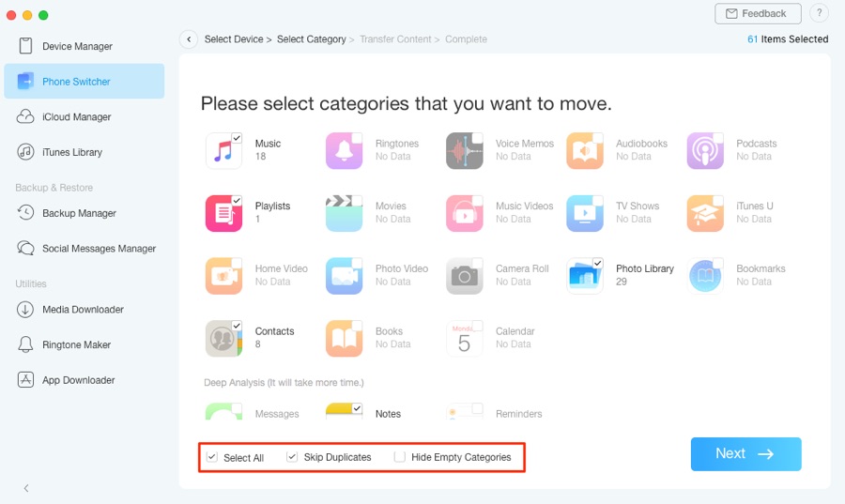This screenshot has width=845, height=504.
Task: Go back using the breadcrumb chevron button
Action: [189, 38]
